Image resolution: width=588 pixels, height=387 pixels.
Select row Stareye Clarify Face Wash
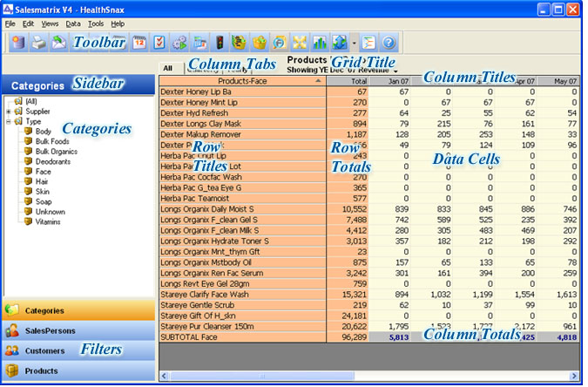point(242,295)
